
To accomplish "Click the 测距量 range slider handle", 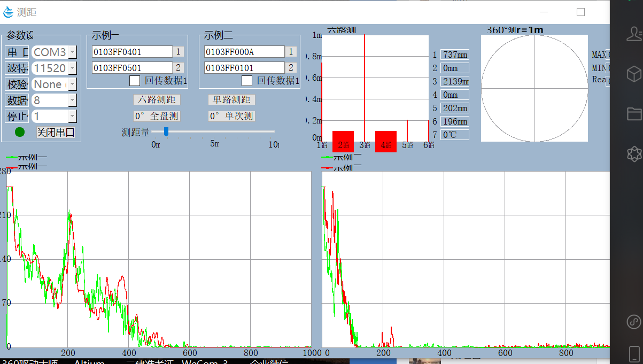I will (x=166, y=131).
